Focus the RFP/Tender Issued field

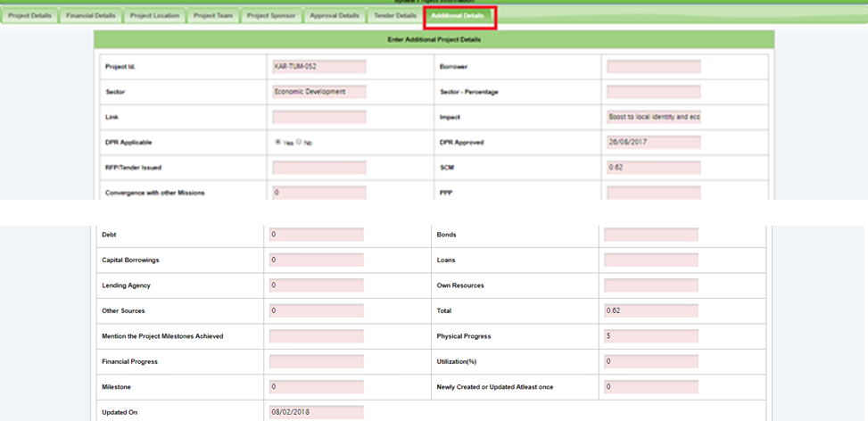pos(318,168)
